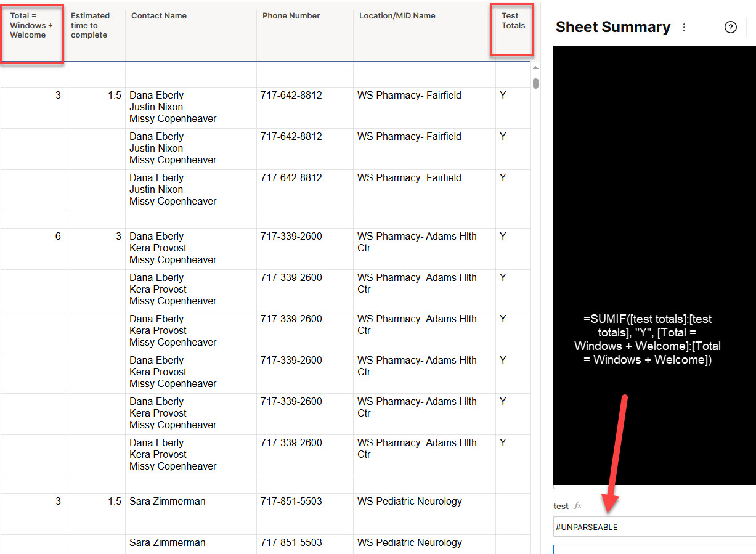Select 717-851-5503 in the row with 1.5 estimate
Screen dimensions: 756x554
tap(305, 514)
